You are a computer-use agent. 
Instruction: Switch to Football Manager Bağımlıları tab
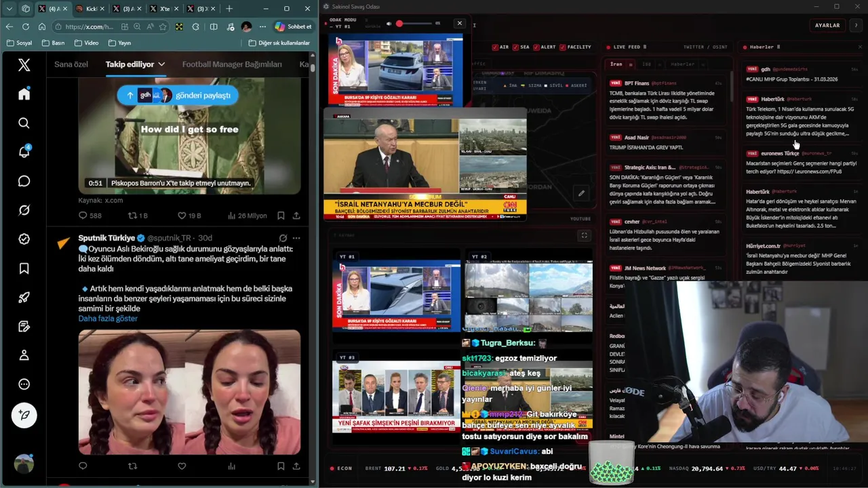(x=232, y=64)
